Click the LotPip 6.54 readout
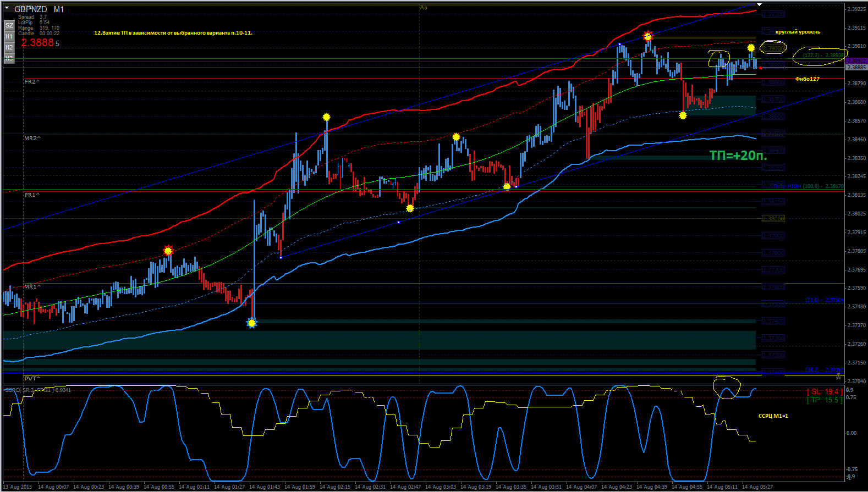 click(x=34, y=23)
